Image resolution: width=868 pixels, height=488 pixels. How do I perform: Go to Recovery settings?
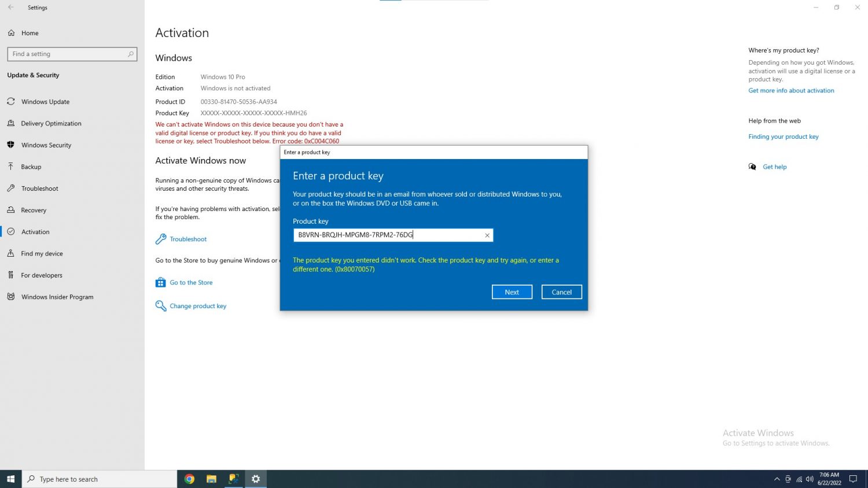pyautogui.click(x=34, y=210)
